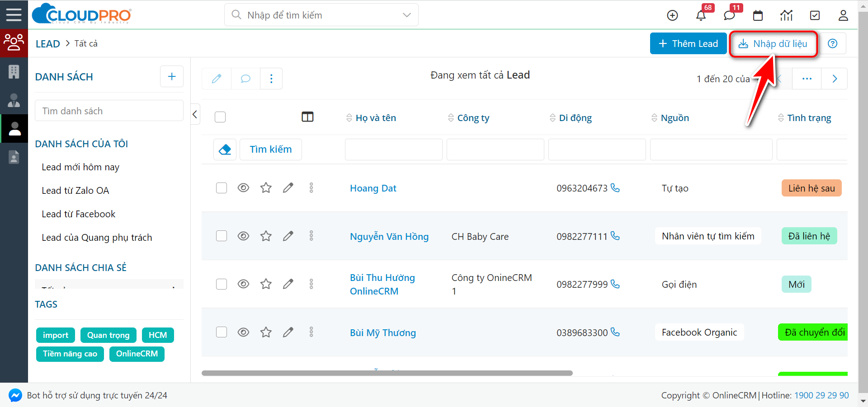Click the Tìm kiếm search button
This screenshot has width=868, height=407.
(x=271, y=150)
